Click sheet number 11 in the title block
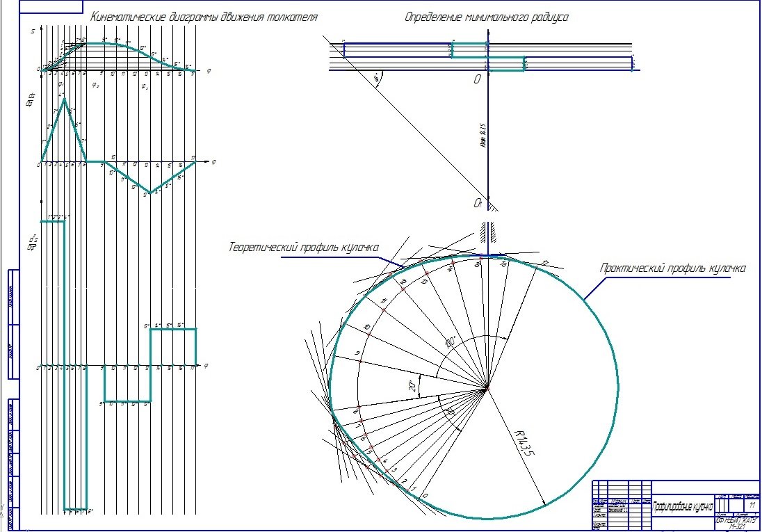Screen dimensions: 762x532 pos(749,503)
